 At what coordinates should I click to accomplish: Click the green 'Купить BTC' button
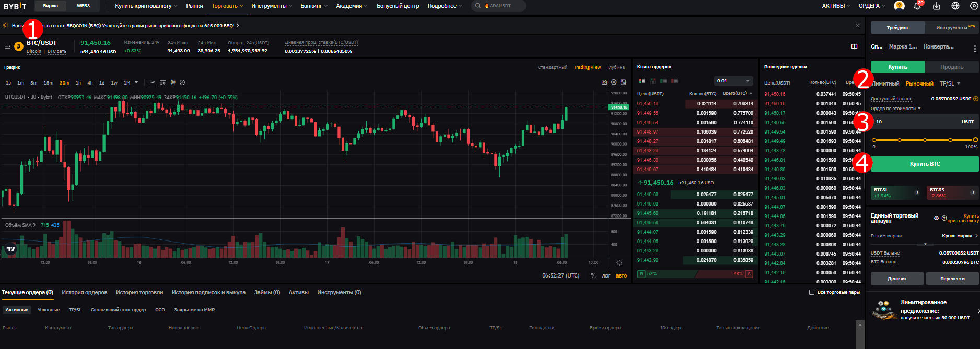(925, 164)
